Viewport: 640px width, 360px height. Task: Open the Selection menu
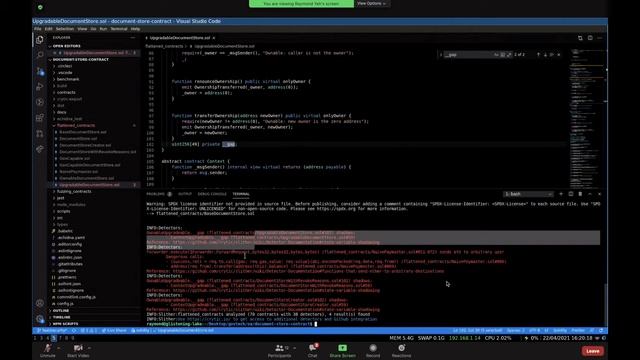[x=65, y=29]
